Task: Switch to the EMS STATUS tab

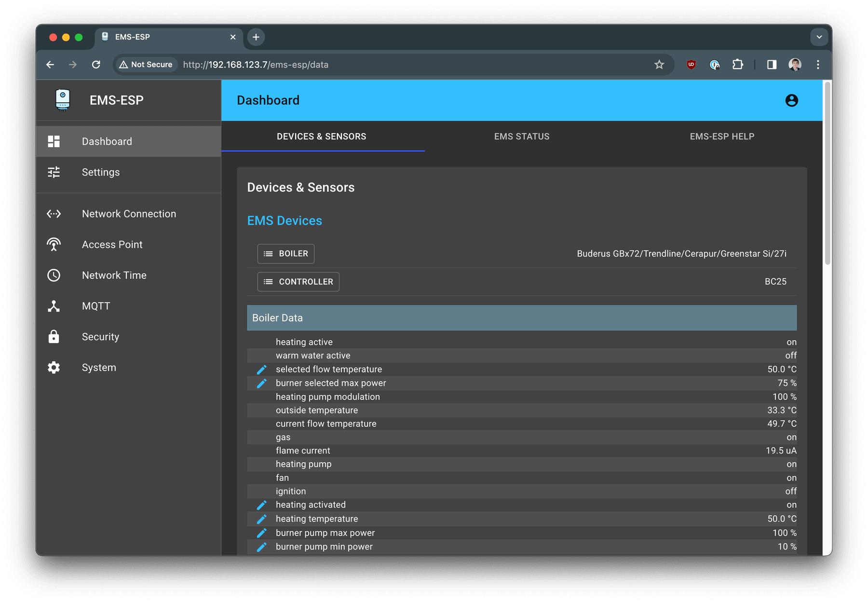Action: point(522,136)
